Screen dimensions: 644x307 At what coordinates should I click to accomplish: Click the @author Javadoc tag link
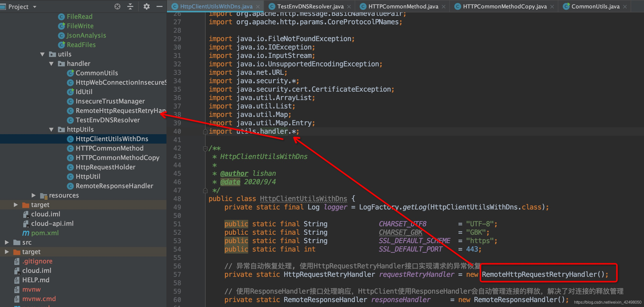click(x=234, y=173)
